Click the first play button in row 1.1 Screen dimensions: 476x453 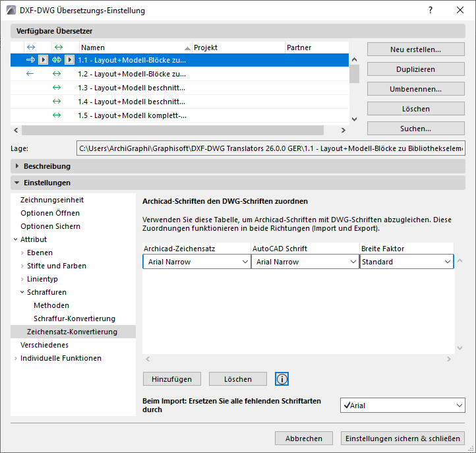pyautogui.click(x=42, y=60)
